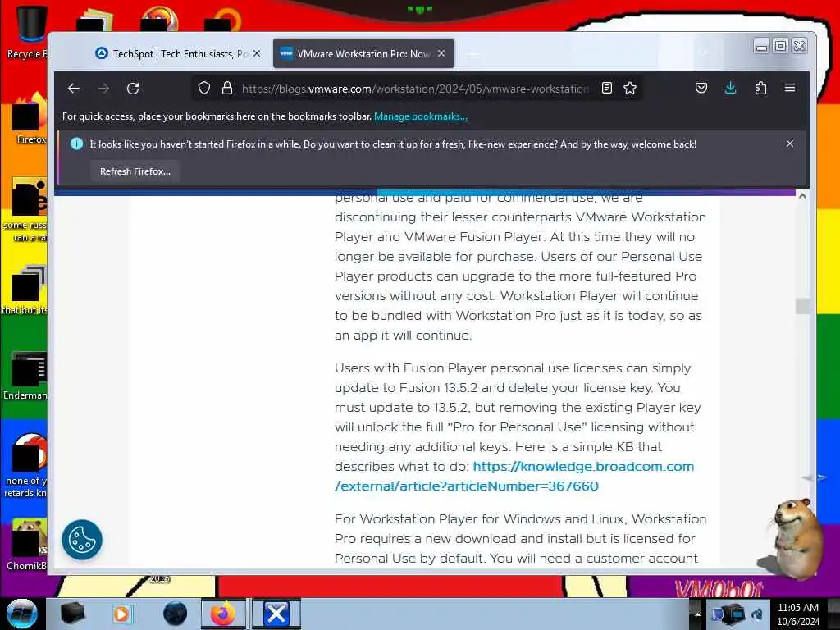
Task: Open the Firefox application menu
Action: (790, 88)
